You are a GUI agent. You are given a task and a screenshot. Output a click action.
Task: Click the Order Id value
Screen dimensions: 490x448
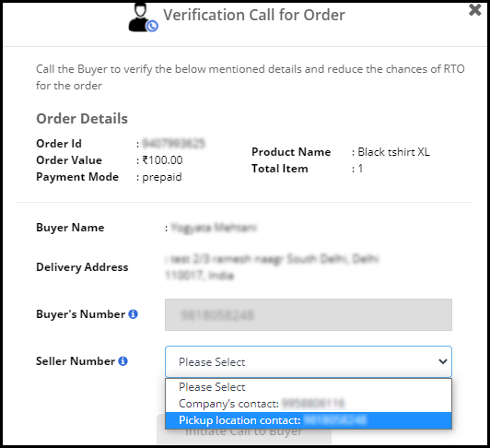coord(174,144)
